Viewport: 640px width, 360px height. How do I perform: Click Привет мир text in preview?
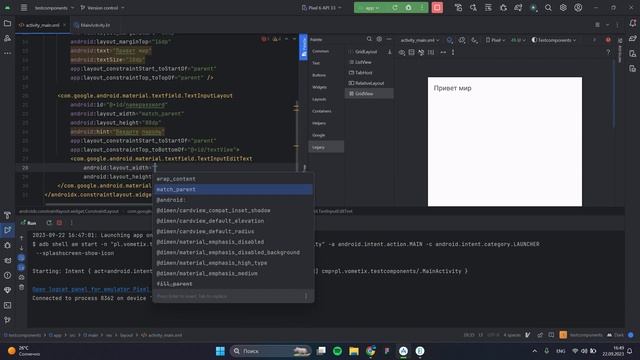click(x=452, y=88)
